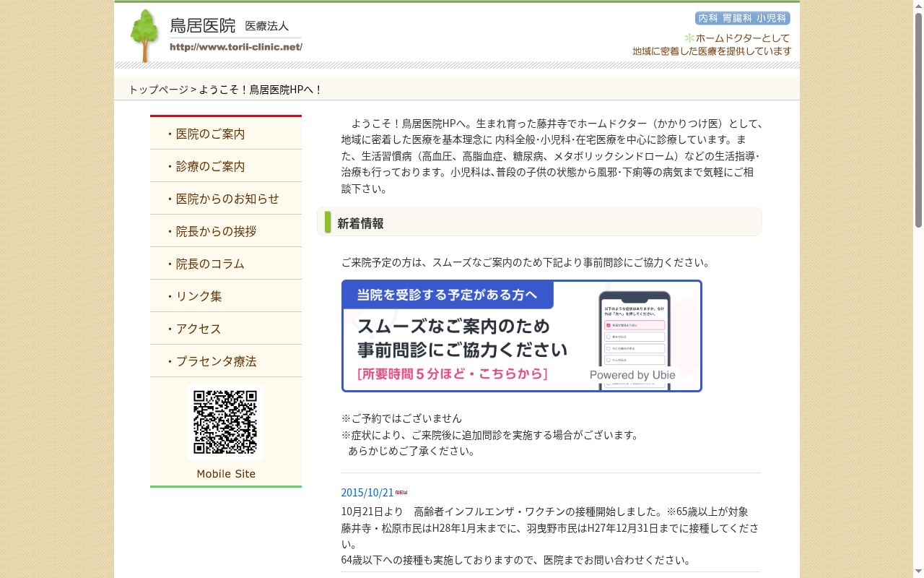Screen dimensions: 924x578
Task: Click the 鳥居医院 site title
Action: click(202, 26)
